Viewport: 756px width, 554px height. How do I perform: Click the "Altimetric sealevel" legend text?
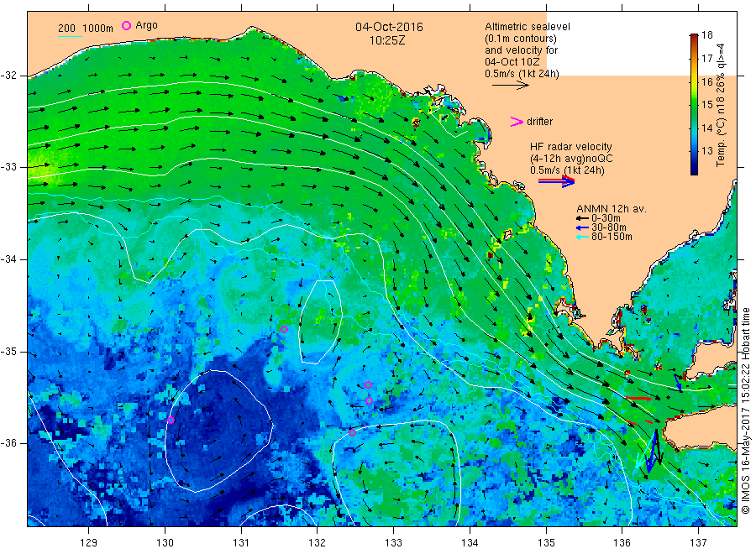pos(528,27)
